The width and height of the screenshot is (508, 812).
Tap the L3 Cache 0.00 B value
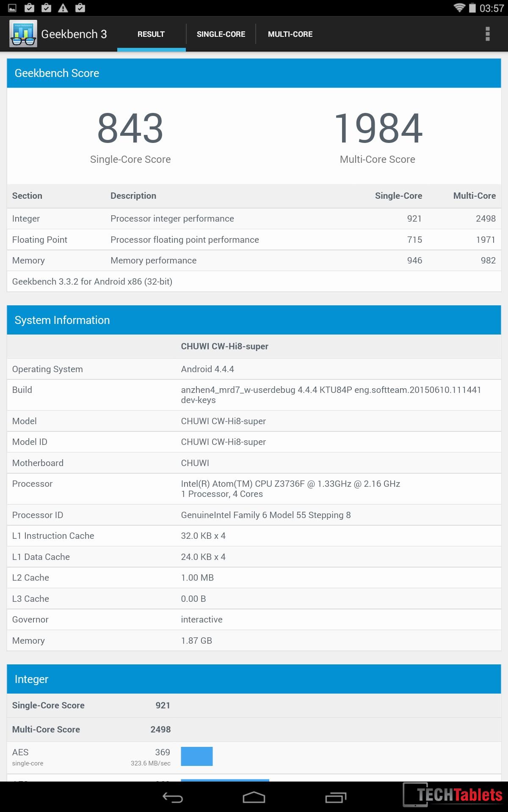click(193, 599)
